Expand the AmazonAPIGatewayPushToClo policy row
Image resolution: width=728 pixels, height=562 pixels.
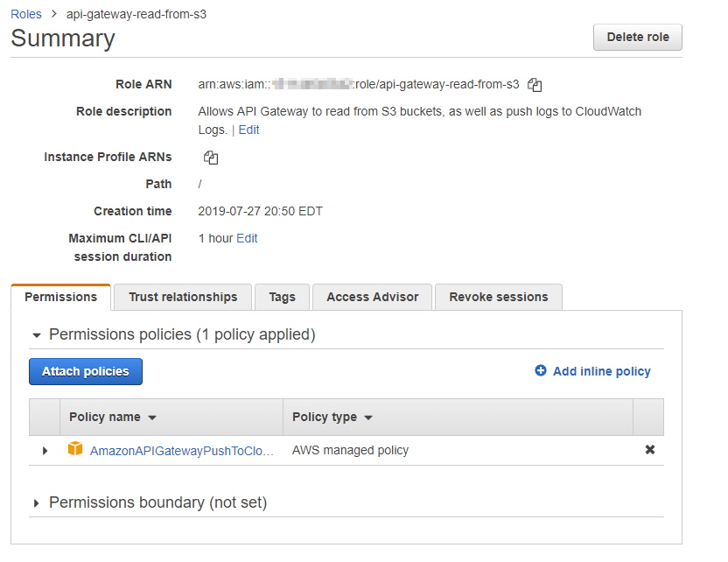tap(45, 449)
